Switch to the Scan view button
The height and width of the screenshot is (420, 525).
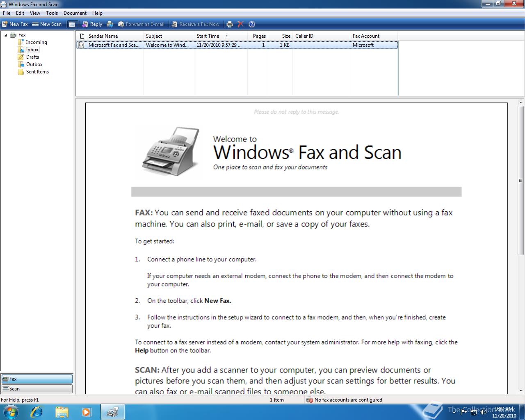tap(37, 389)
